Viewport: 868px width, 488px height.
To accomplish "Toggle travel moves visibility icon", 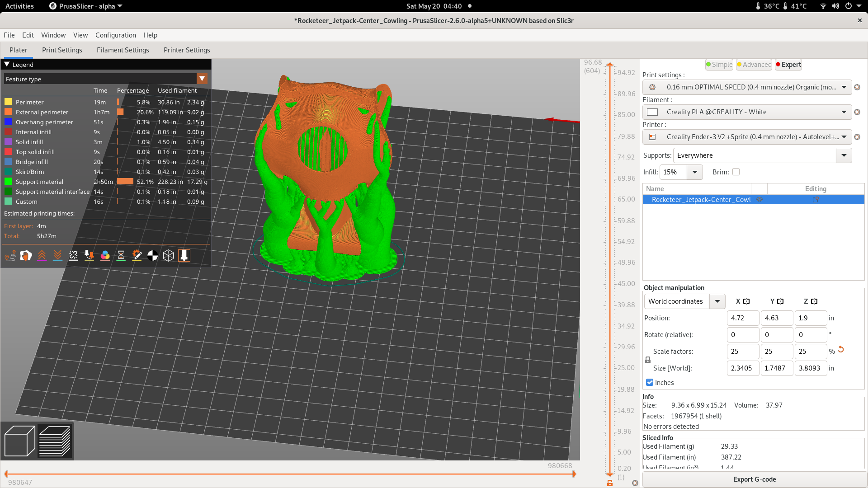I will coord(10,256).
